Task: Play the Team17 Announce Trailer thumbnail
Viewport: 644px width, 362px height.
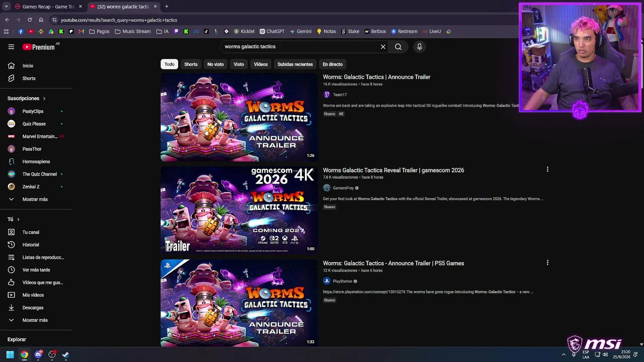Action: tap(239, 117)
